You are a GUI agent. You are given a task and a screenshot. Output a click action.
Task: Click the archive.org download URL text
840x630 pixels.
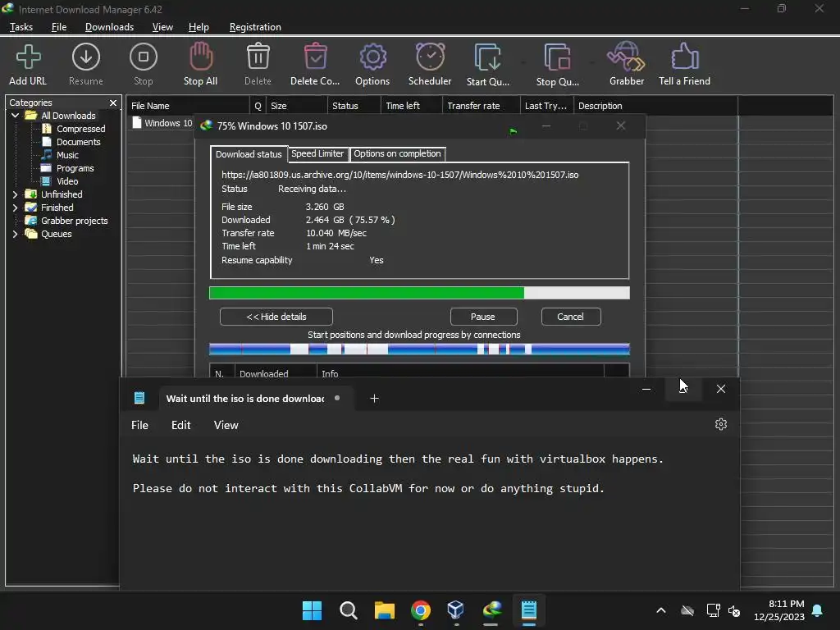click(x=399, y=175)
